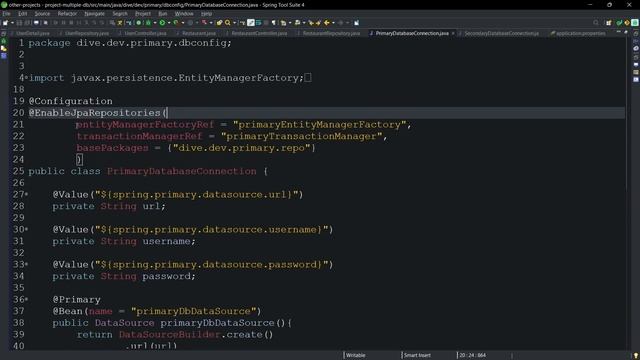Open the Navigate menu
Image resolution: width=640 pixels, height=360 pixels.
point(94,13)
